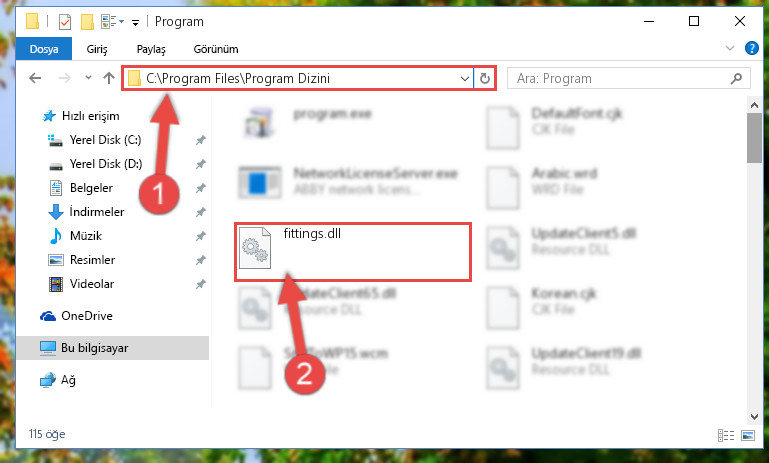Click the Back navigation arrow
769x463 pixels.
pyautogui.click(x=35, y=78)
